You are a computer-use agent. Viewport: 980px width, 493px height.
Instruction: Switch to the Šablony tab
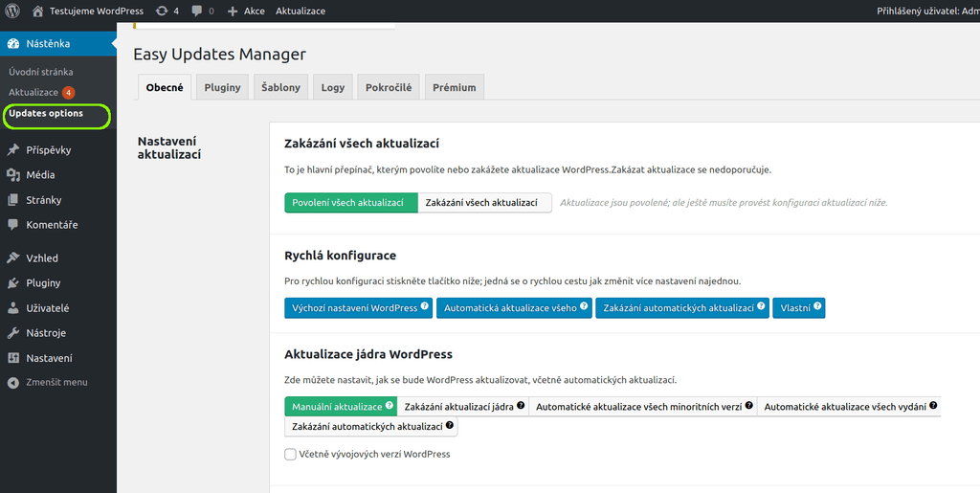point(280,87)
